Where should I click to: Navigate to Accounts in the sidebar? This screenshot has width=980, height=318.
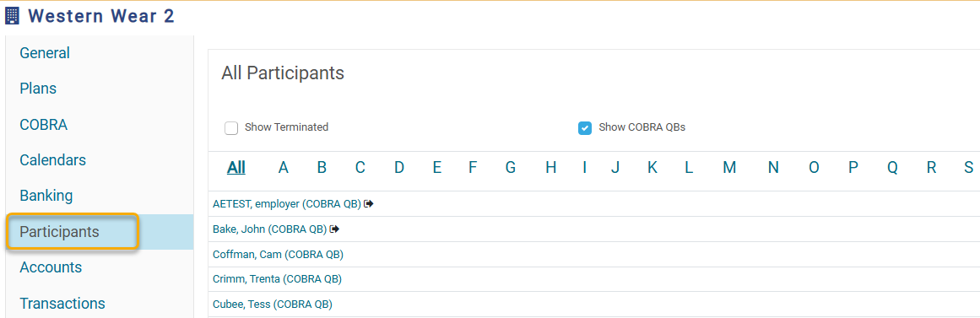click(x=51, y=267)
